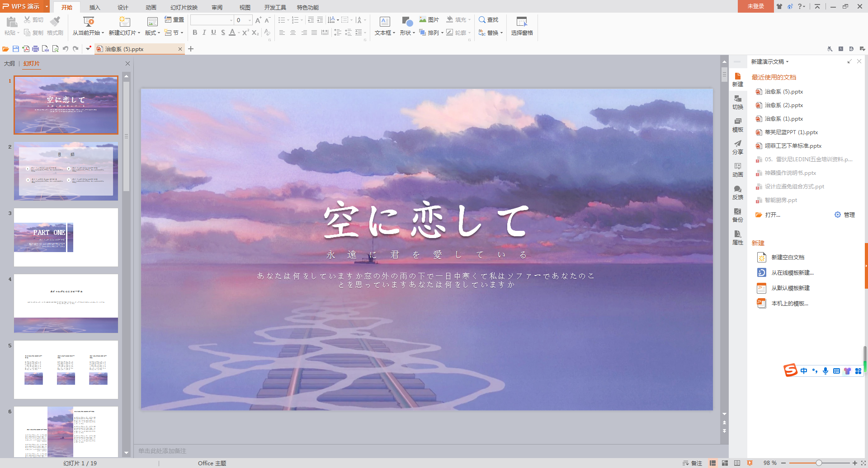Image resolution: width=868 pixels, height=468 pixels.
Task: Open the Selection Pane (选择窗格) icon
Action: [x=522, y=22]
